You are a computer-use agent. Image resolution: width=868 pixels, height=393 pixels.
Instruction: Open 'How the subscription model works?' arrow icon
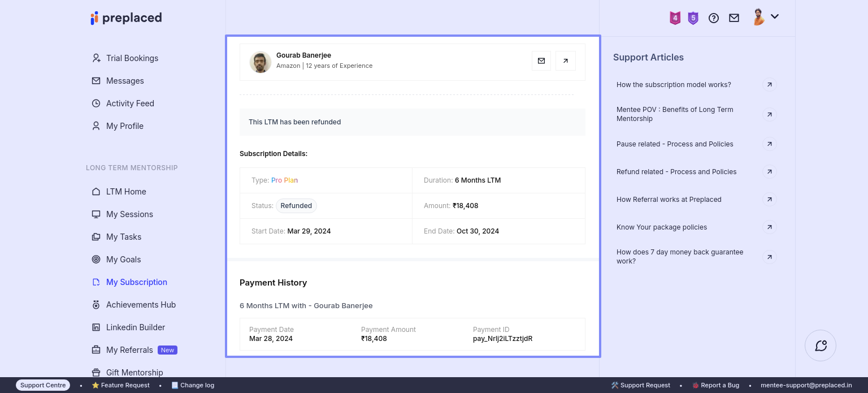(769, 85)
